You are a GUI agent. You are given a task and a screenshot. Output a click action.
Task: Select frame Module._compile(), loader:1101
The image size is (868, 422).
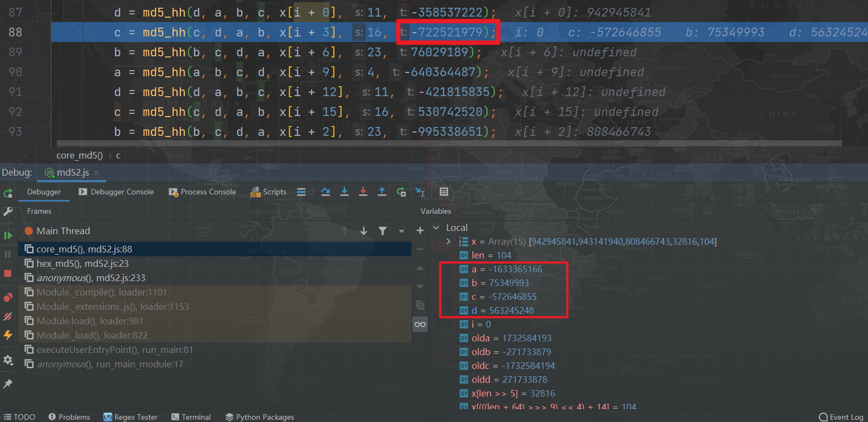tap(215, 292)
